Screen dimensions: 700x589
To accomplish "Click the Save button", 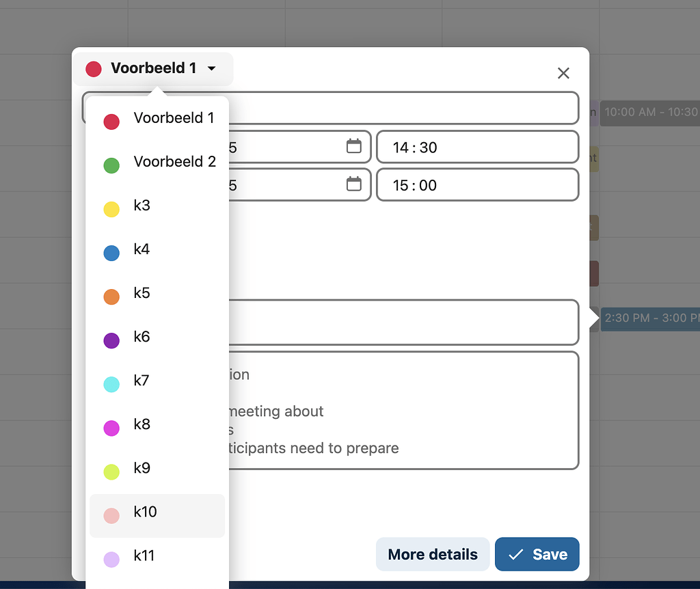I will tap(537, 554).
